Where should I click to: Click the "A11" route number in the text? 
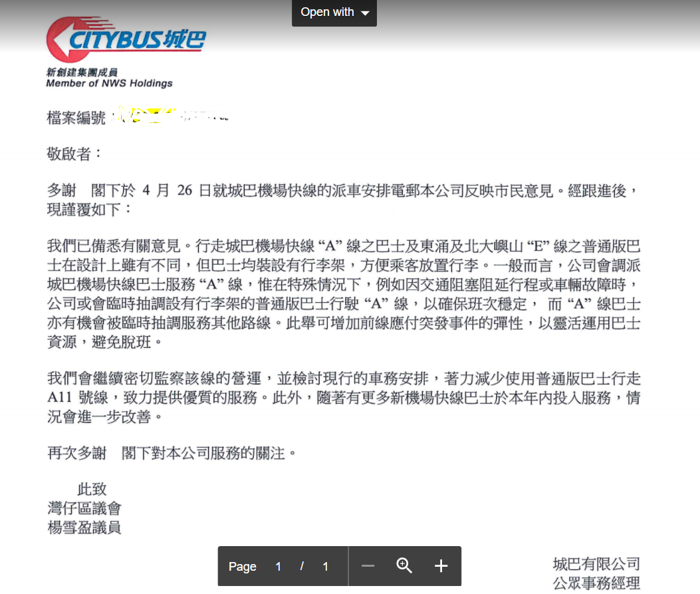tap(60, 399)
